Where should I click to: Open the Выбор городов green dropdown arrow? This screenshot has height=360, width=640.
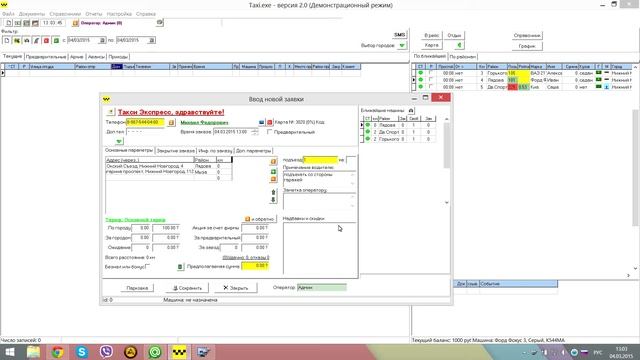click(x=402, y=45)
